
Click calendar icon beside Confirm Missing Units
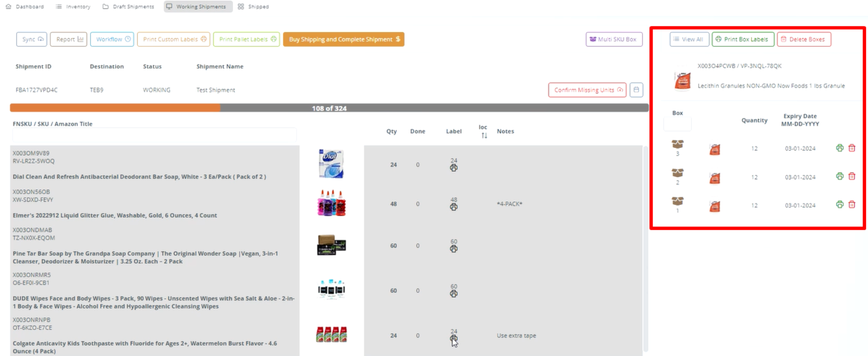click(x=636, y=90)
